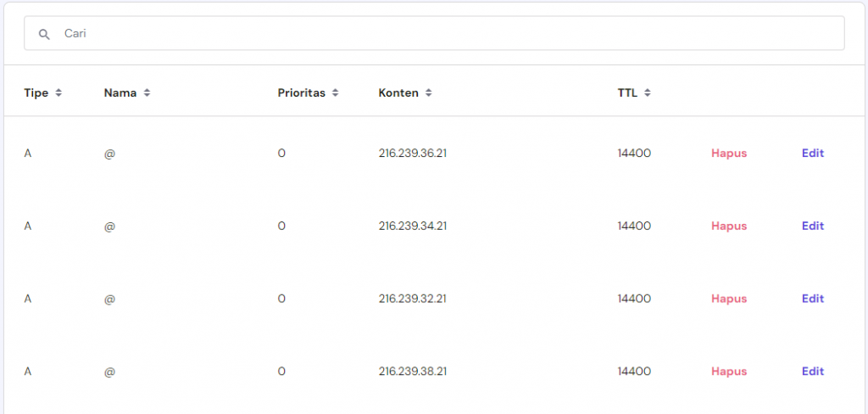Sort by Prioritas using its sort arrows
Screen dimensions: 868x414
pyautogui.click(x=336, y=93)
